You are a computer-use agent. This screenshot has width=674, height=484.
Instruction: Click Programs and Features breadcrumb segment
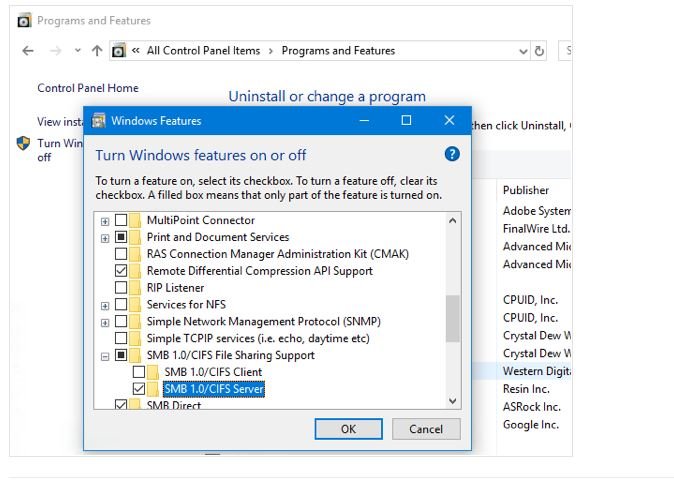click(338, 51)
